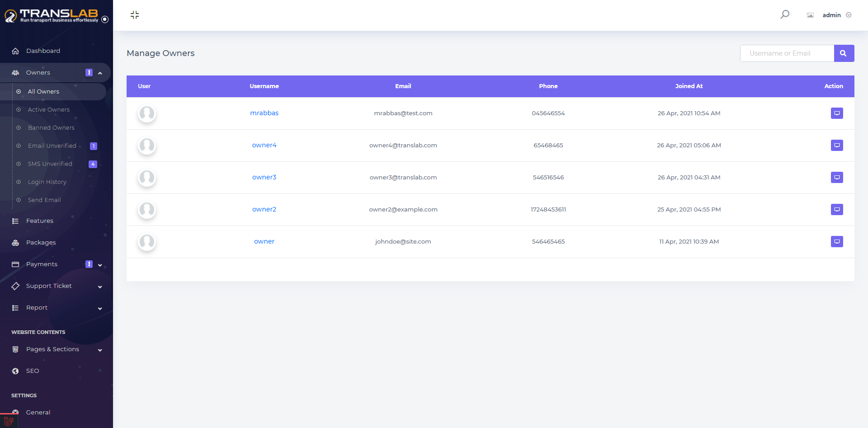Click the SMS Unverified count badge

click(93, 164)
